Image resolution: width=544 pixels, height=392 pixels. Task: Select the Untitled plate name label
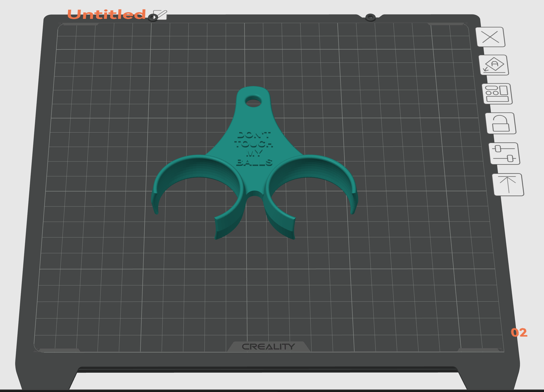[x=107, y=14]
